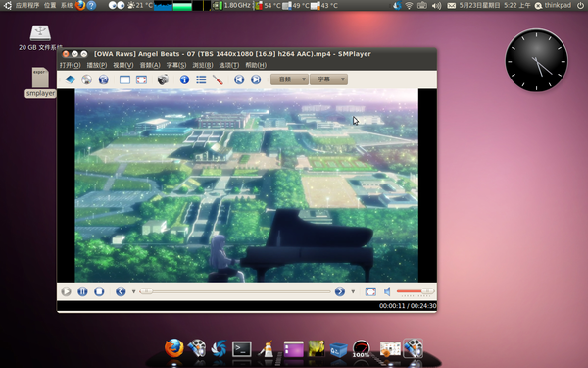Click the elapsed time display 00:00:11 / 00:24:30
Viewport: 588px width, 368px height.
(408, 306)
